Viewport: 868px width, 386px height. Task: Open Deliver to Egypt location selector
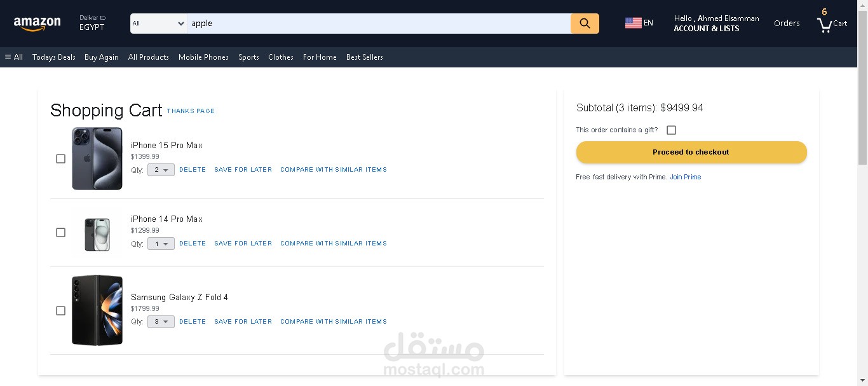click(x=92, y=23)
